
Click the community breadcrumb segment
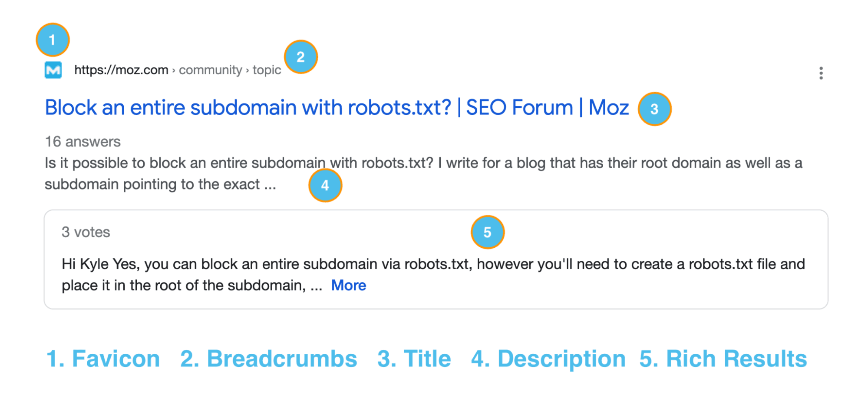tap(211, 70)
